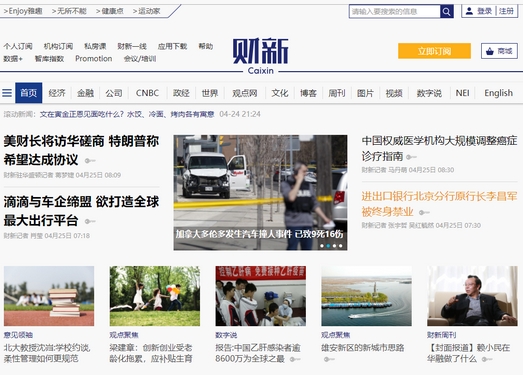This screenshot has width=523, height=375.
Task: Click the aerial lake island thumbnail
Action: tap(366, 296)
